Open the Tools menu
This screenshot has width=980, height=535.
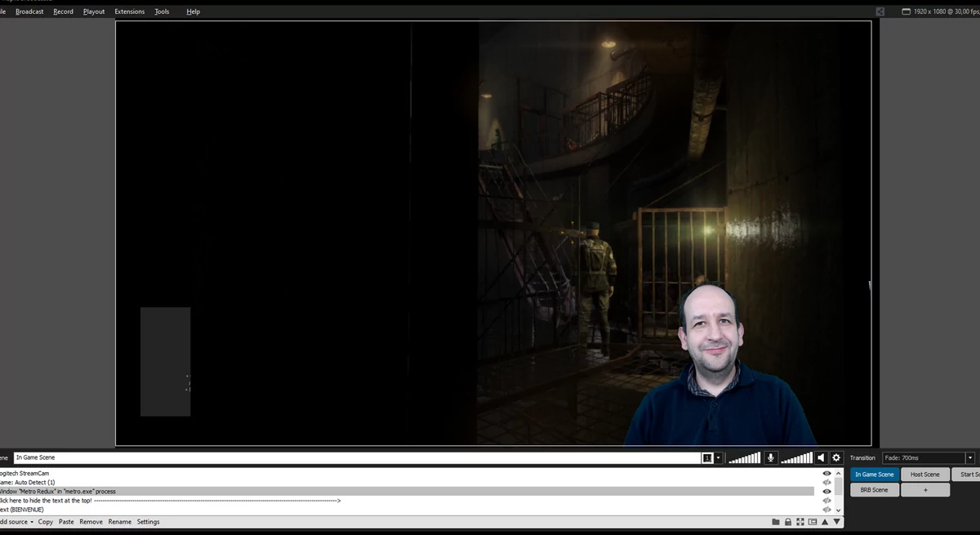162,11
